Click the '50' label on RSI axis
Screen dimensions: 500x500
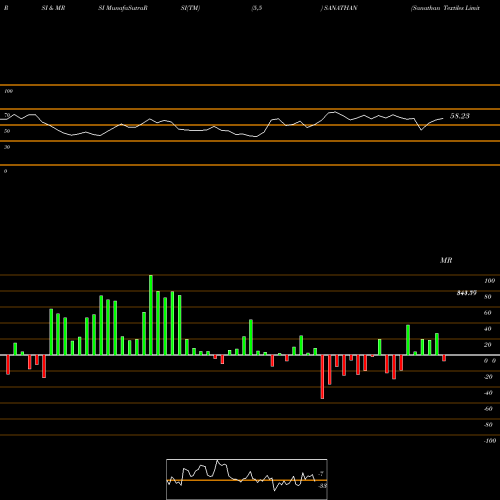pos(7,131)
